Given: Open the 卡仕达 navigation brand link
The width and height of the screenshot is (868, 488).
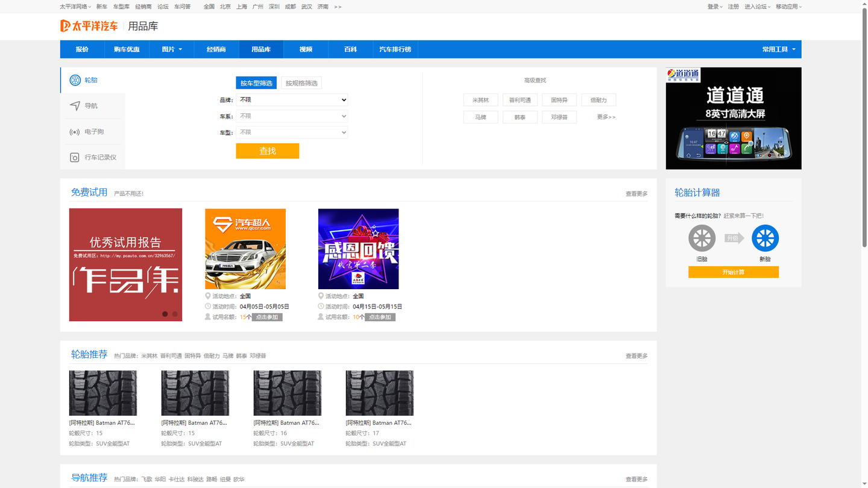Looking at the screenshot, I should (176, 480).
